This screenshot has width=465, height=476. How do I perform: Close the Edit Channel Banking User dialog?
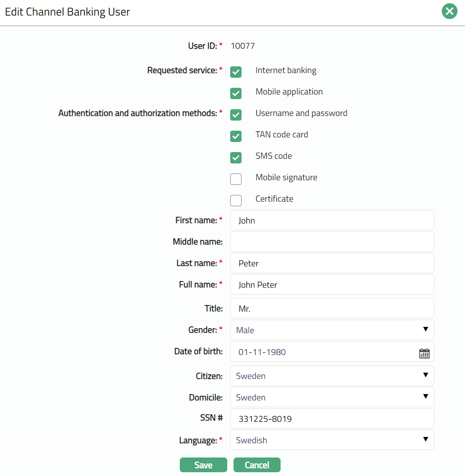pyautogui.click(x=449, y=11)
